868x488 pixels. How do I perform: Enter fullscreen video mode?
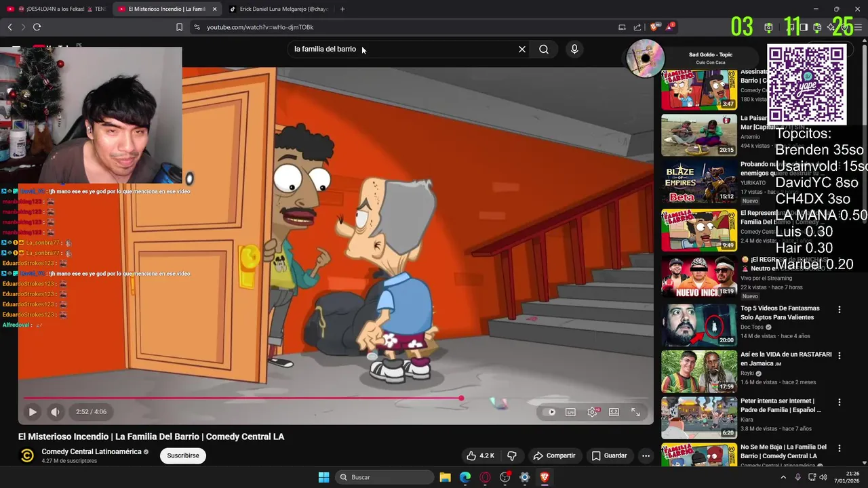(635, 411)
